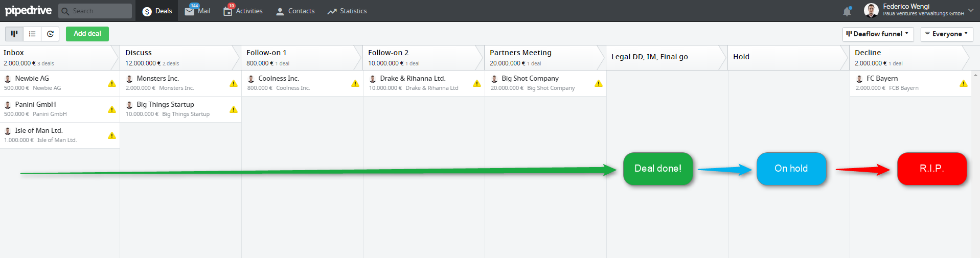Click person icon on Monsters Inc. deal
Screen dimensions: 980x258
(x=129, y=79)
